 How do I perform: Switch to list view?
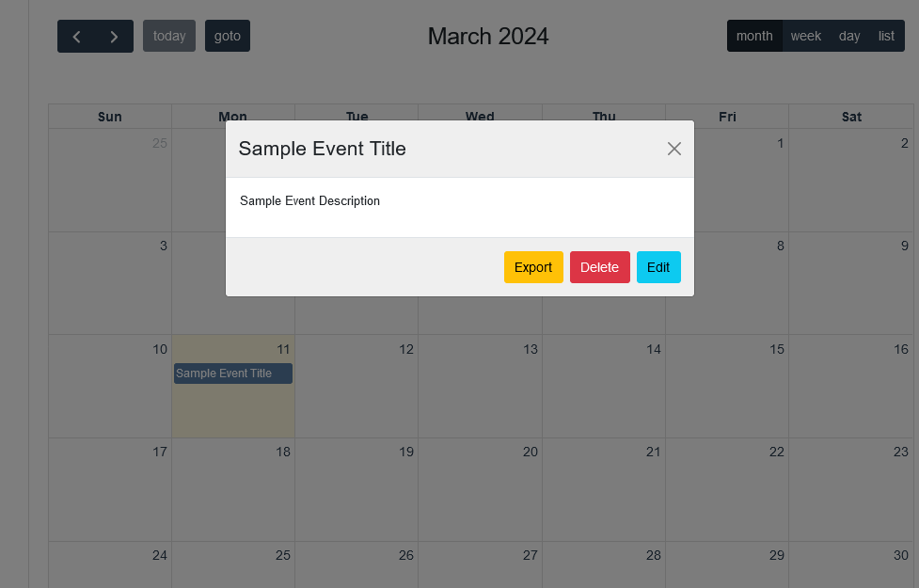pos(886,37)
